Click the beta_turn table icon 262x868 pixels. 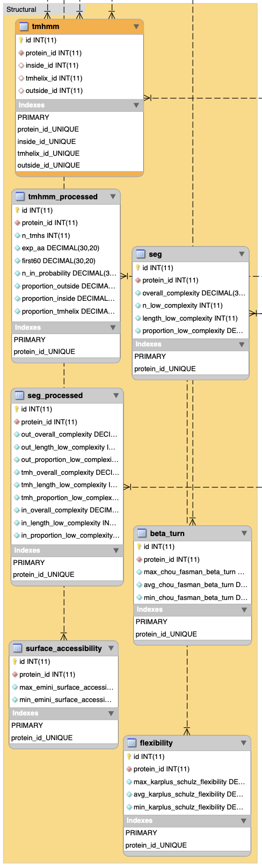[142, 533]
